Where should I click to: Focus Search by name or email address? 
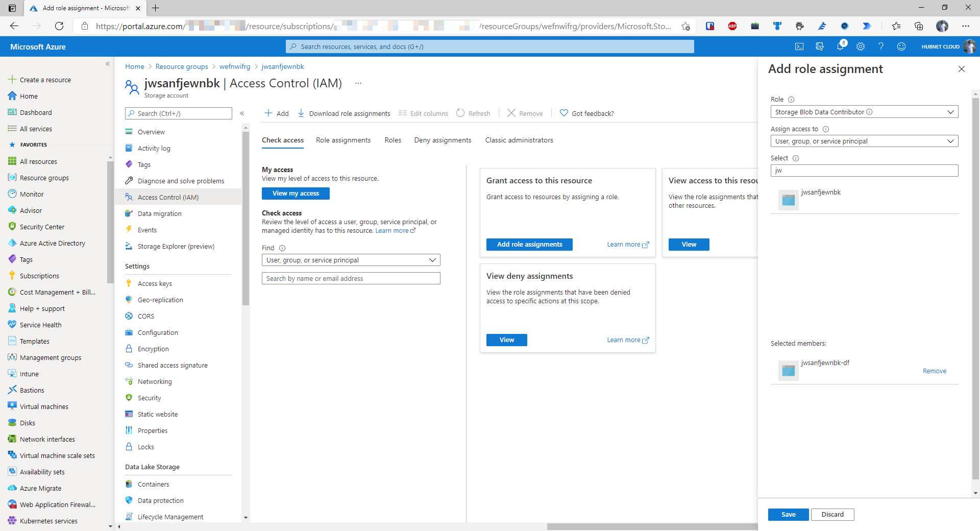pos(351,278)
